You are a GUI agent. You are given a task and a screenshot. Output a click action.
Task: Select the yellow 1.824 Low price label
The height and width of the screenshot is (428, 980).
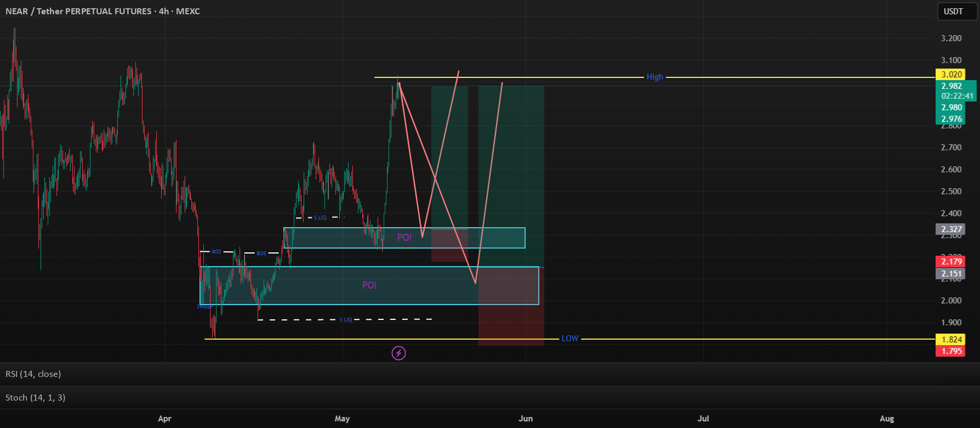tap(951, 340)
